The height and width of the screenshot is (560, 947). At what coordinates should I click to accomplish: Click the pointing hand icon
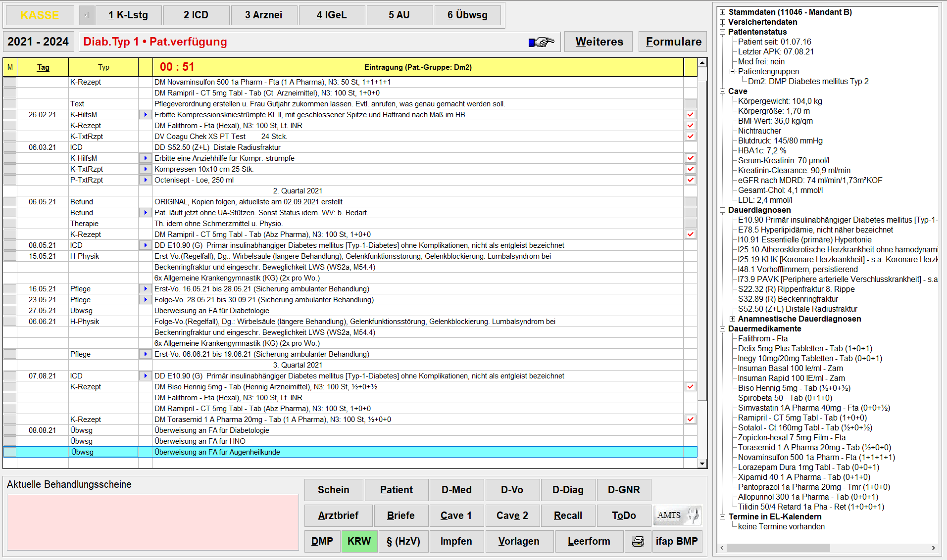(541, 42)
